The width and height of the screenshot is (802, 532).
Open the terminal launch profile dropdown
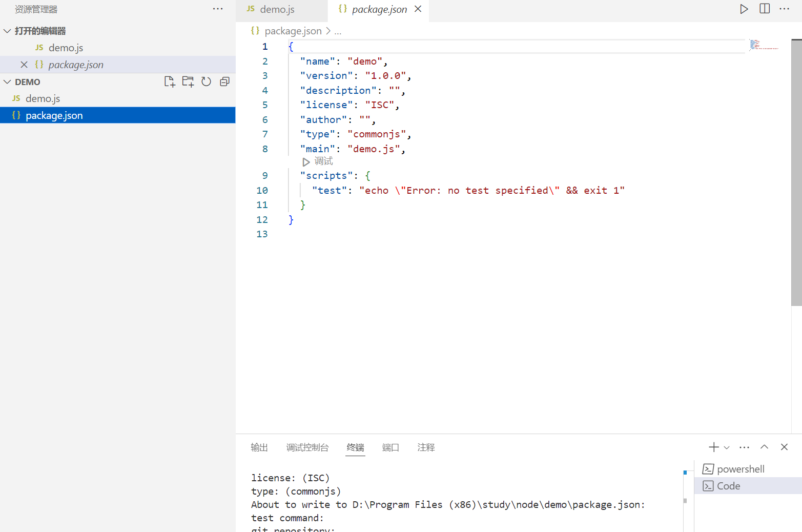727,447
